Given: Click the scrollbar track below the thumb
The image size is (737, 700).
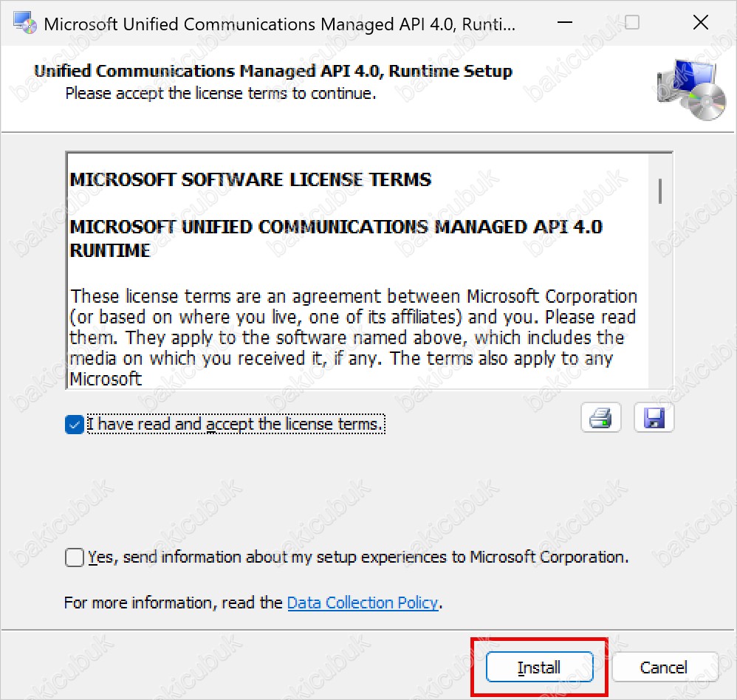Looking at the screenshot, I should [x=660, y=296].
